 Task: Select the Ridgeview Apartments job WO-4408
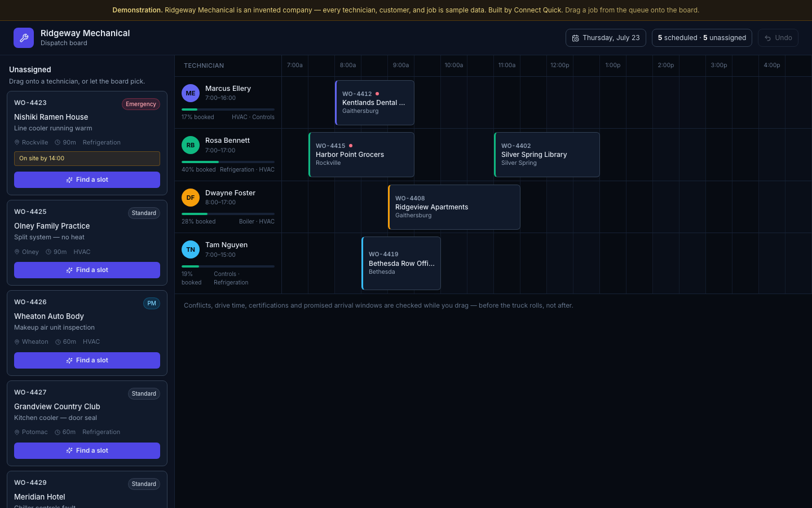[454, 207]
